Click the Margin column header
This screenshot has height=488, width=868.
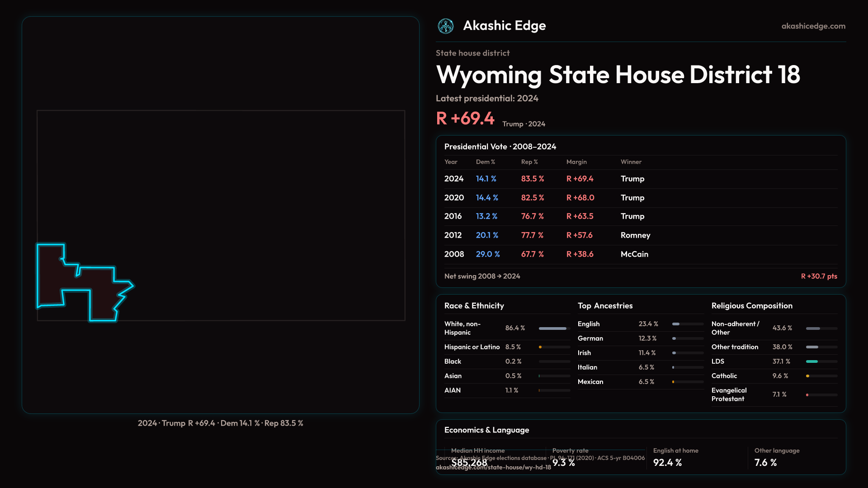(576, 162)
